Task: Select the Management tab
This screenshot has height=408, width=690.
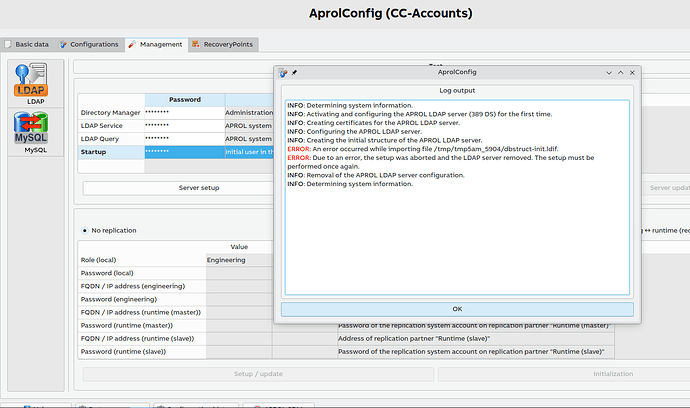Action: 156,44
